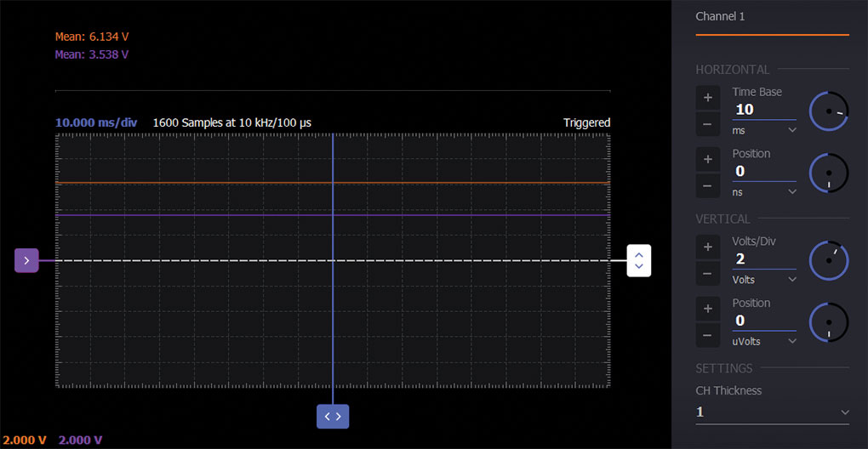Image resolution: width=868 pixels, height=449 pixels.
Task: Open the Time Base ms unit dropdown
Action: point(764,130)
